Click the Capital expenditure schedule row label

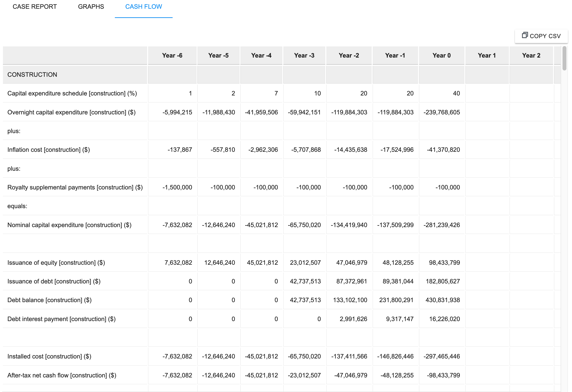point(72,93)
